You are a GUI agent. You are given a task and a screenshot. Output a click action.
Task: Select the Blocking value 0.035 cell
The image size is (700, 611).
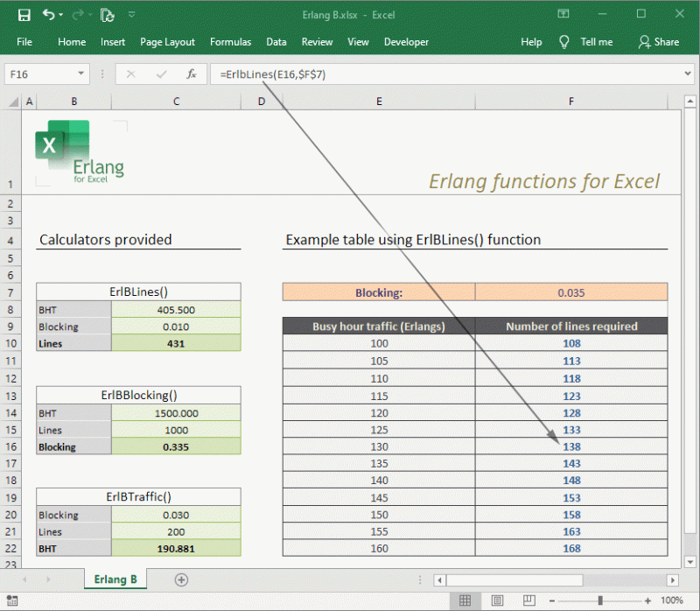[571, 292]
